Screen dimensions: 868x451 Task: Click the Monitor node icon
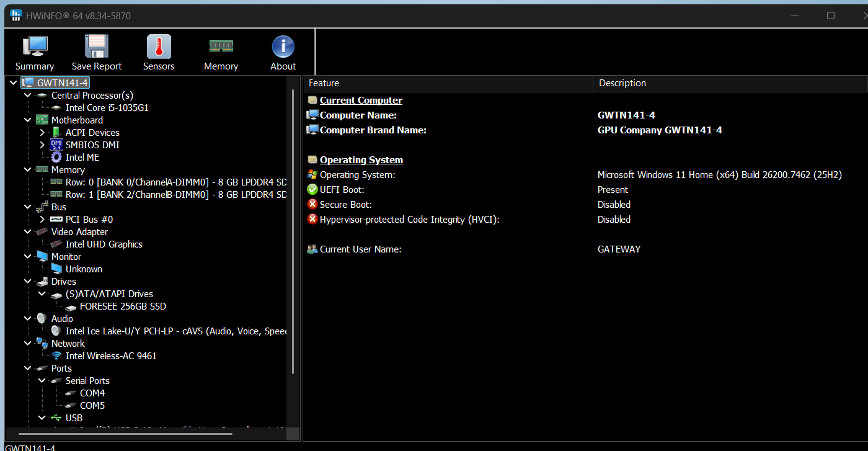click(x=42, y=256)
